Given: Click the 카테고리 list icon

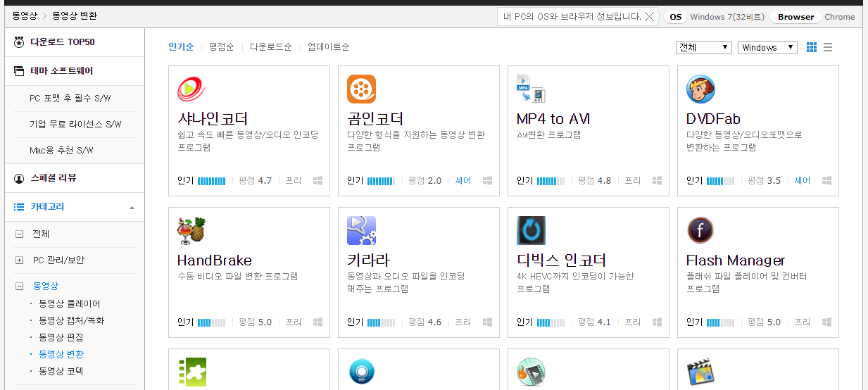Looking at the screenshot, I should coord(19,207).
